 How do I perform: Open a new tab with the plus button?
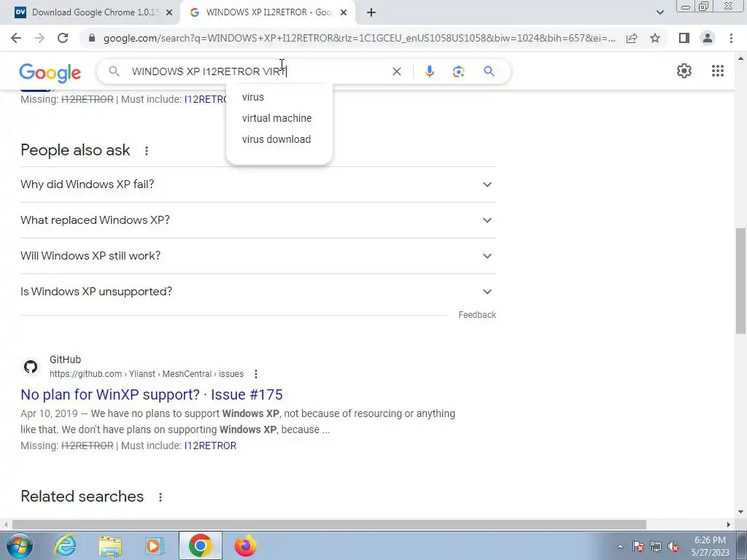(371, 12)
